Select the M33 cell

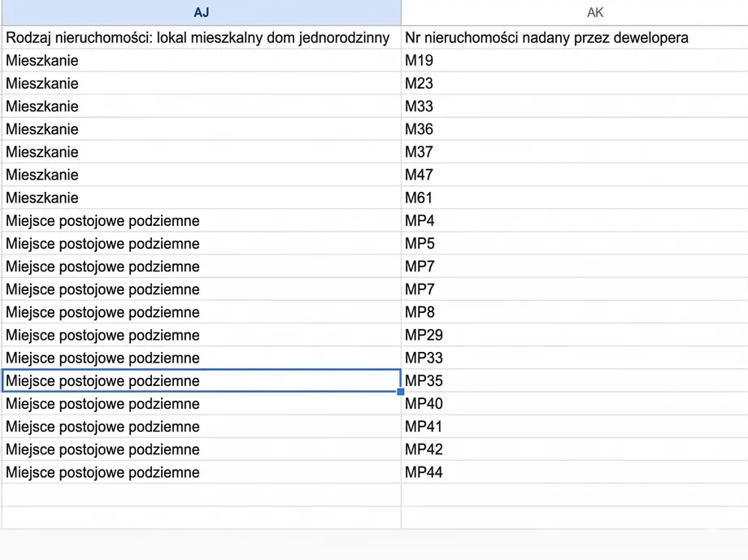(x=574, y=106)
